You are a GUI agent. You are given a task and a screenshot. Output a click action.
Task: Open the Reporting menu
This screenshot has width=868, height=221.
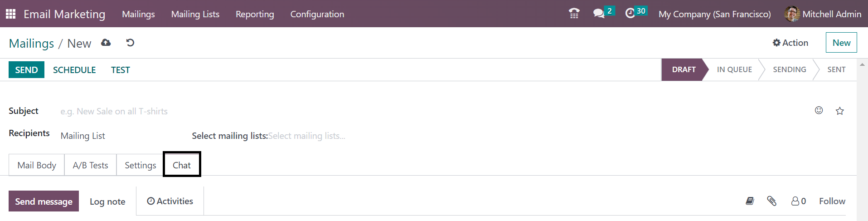[255, 14]
